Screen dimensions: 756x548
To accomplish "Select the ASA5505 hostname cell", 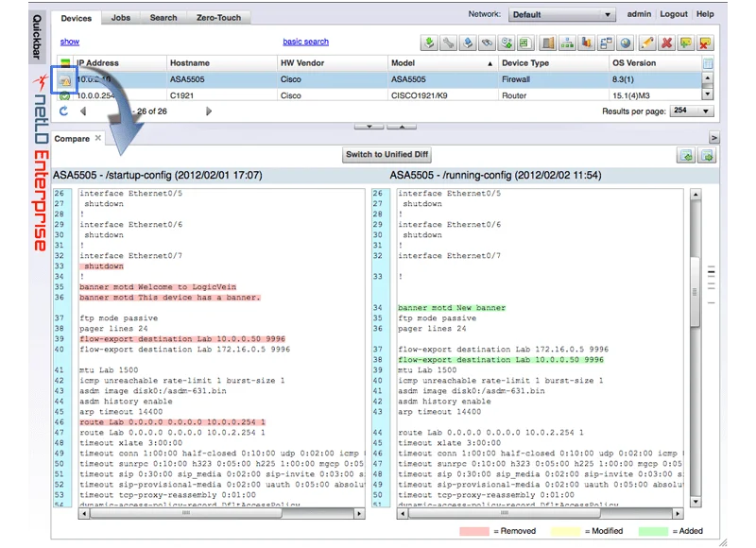I will pyautogui.click(x=221, y=79).
